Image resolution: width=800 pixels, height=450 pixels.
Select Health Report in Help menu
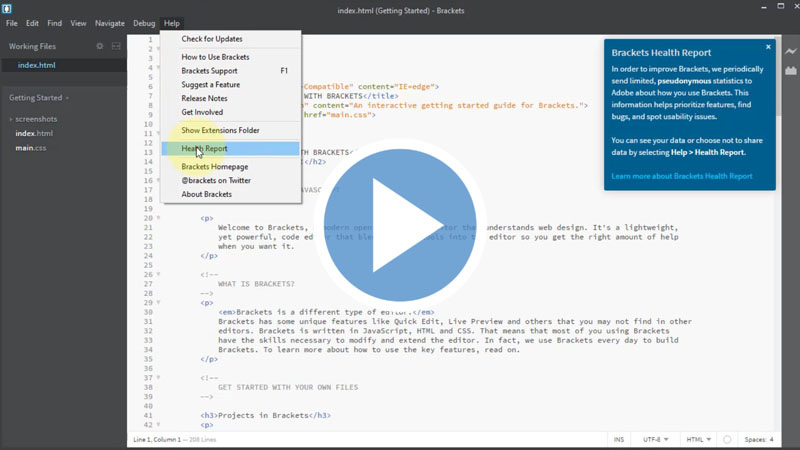tap(204, 149)
